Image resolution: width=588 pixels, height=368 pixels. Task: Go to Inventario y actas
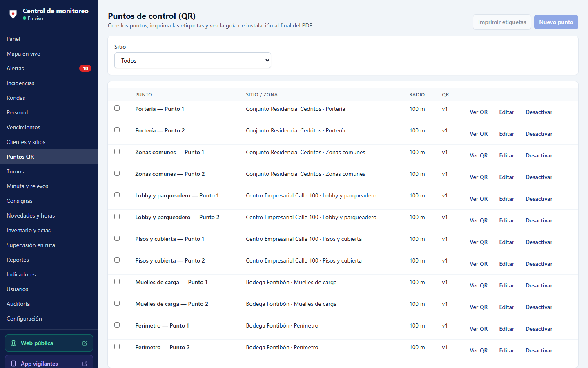[49, 230]
